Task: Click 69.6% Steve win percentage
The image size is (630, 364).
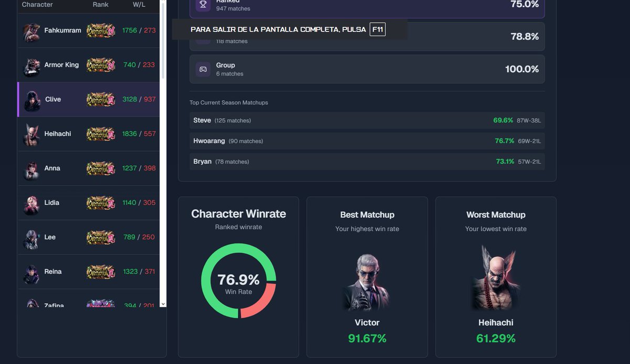Action: (503, 121)
